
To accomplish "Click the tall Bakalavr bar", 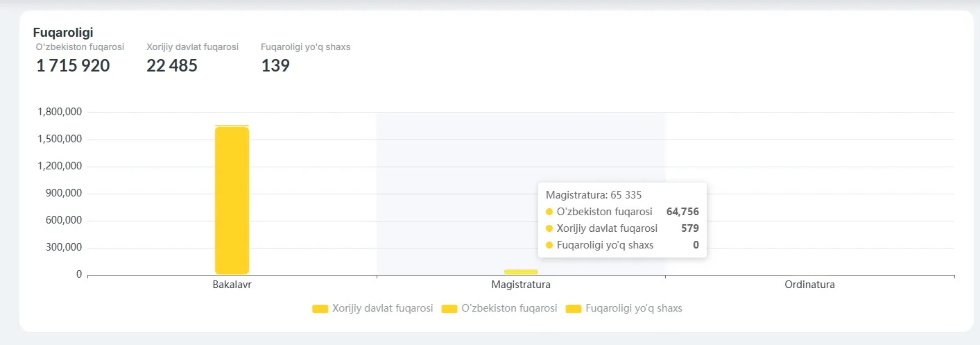I will point(232,200).
